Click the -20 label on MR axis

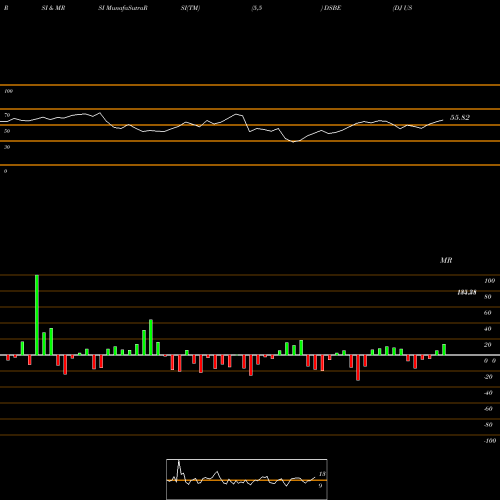[488, 377]
